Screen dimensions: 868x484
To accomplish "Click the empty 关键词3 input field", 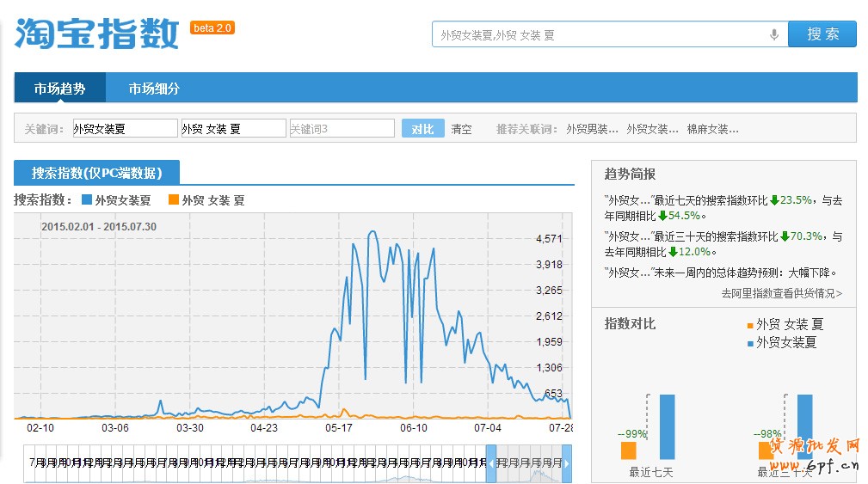I will pyautogui.click(x=342, y=128).
